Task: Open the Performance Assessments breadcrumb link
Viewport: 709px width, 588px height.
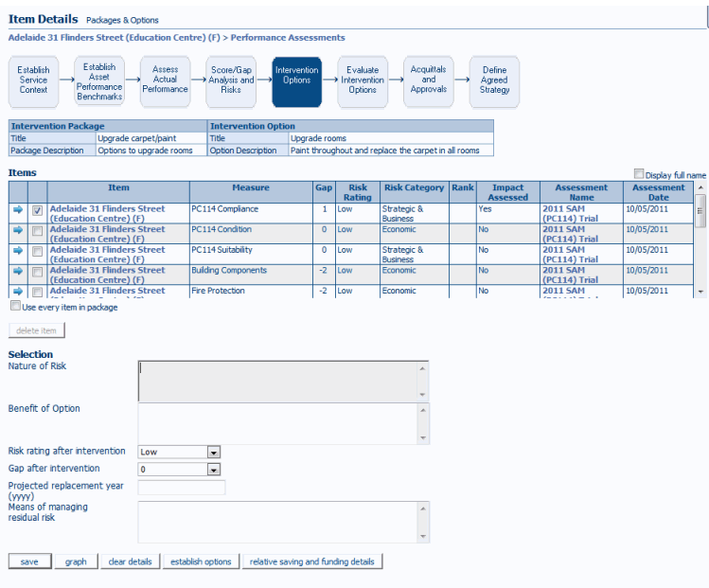Action: [288, 38]
